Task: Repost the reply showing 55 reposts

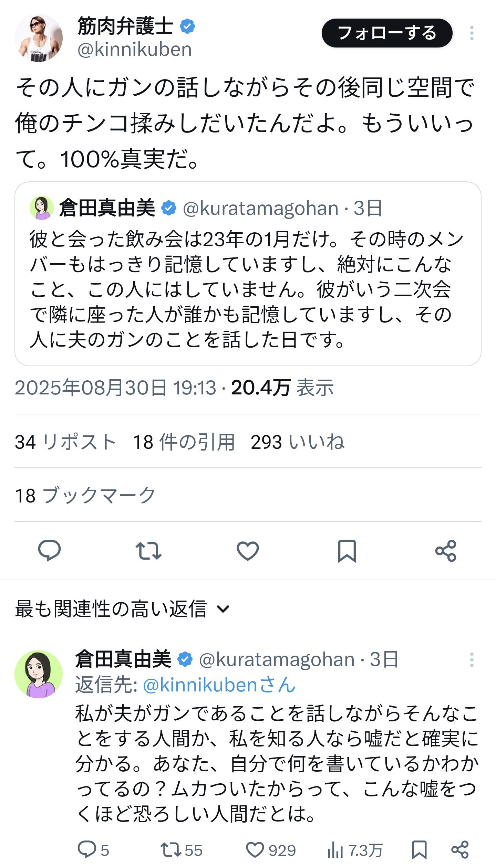Action: 171,850
